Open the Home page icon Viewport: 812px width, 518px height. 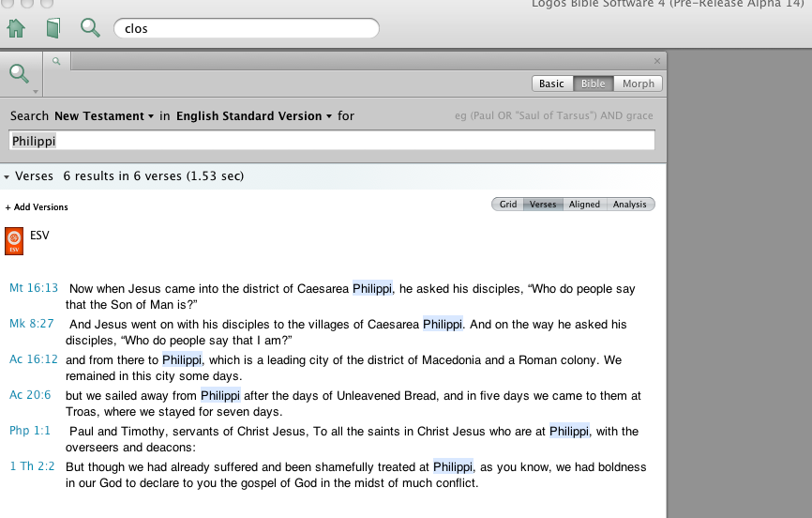coord(16,28)
